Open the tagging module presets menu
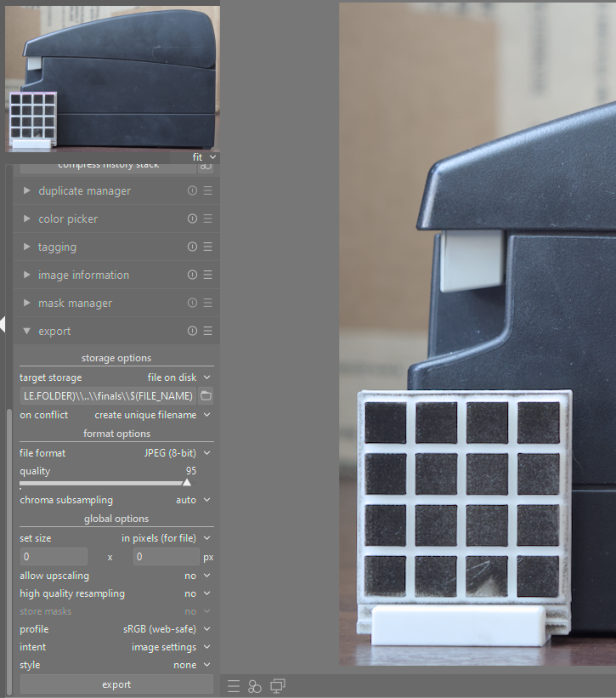Viewport: 616px width, 698px height. coord(207,247)
